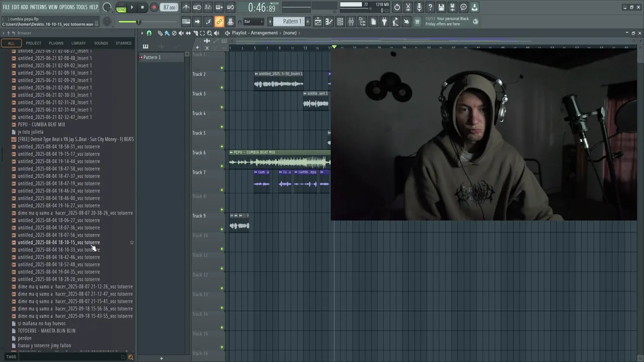
Task: Open the audio editor scissors icon
Action: (408, 7)
